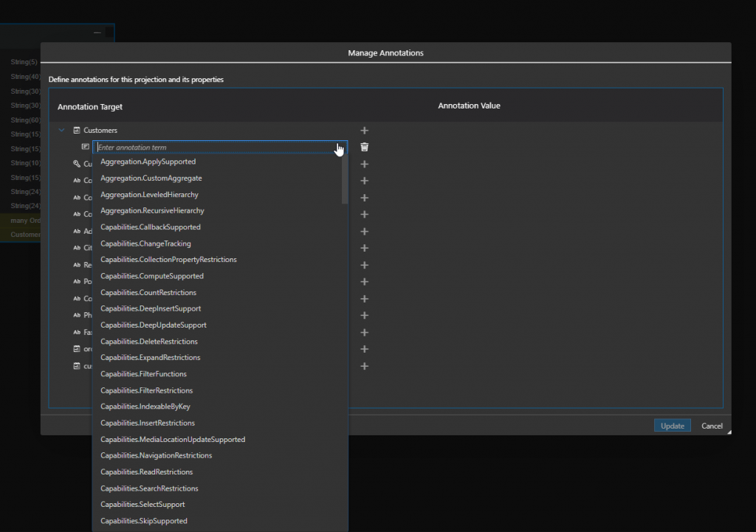
Task: Click the Customers entity icon in the tree
Action: click(77, 130)
